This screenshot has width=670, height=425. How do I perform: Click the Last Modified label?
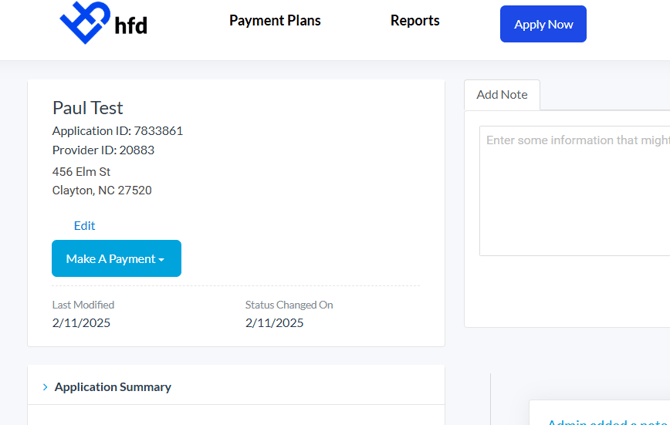pos(83,305)
